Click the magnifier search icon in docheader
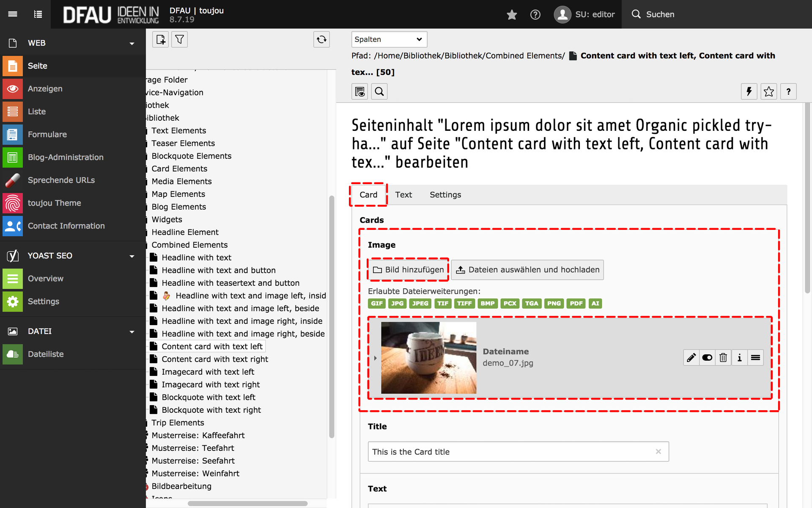The height and width of the screenshot is (508, 812). [379, 91]
